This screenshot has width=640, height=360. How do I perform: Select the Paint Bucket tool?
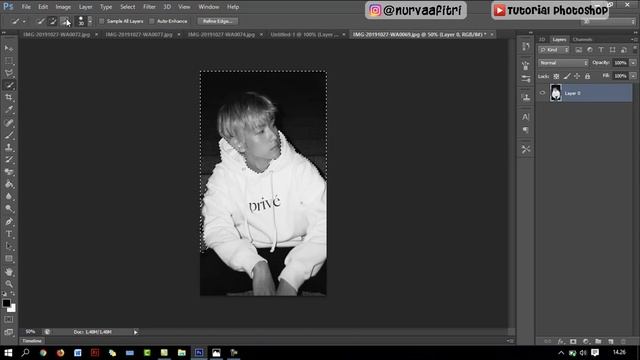tap(9, 184)
